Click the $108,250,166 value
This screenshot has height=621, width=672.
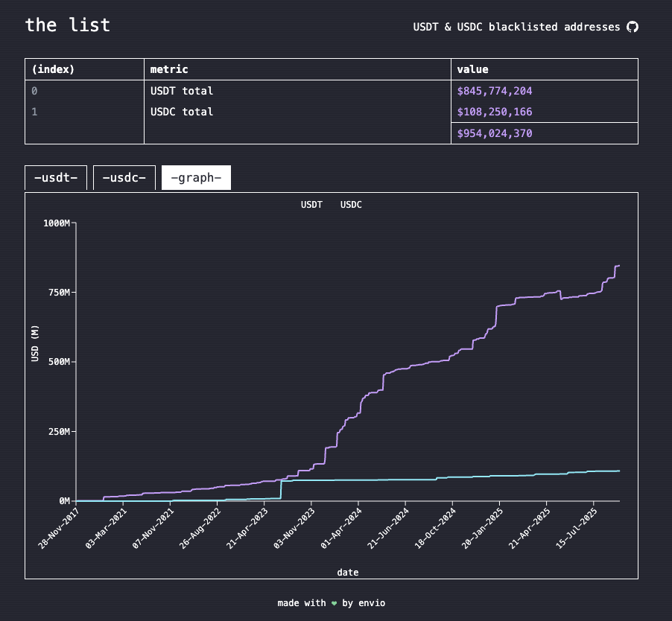pyautogui.click(x=495, y=112)
